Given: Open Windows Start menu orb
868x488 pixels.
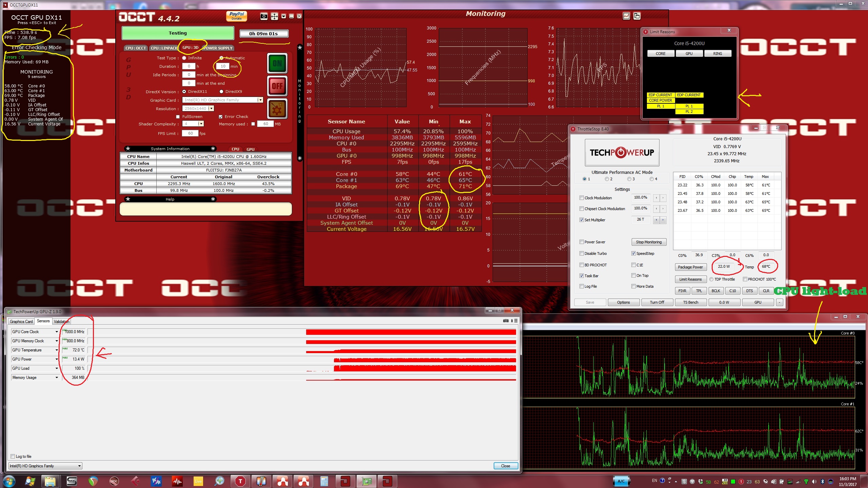Looking at the screenshot, I should (9, 481).
